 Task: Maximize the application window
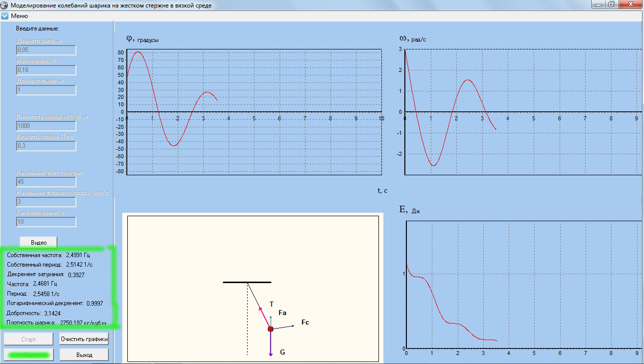[x=611, y=4]
